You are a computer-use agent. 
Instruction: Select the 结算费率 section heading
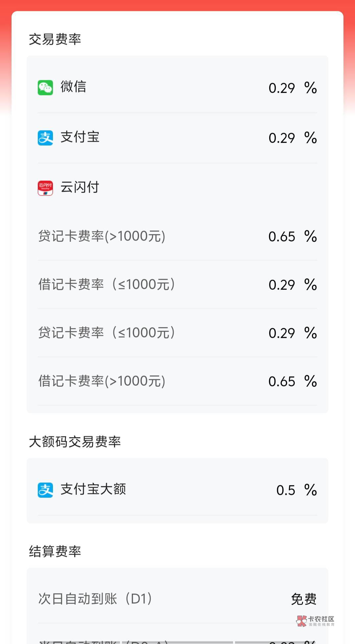pyautogui.click(x=55, y=551)
